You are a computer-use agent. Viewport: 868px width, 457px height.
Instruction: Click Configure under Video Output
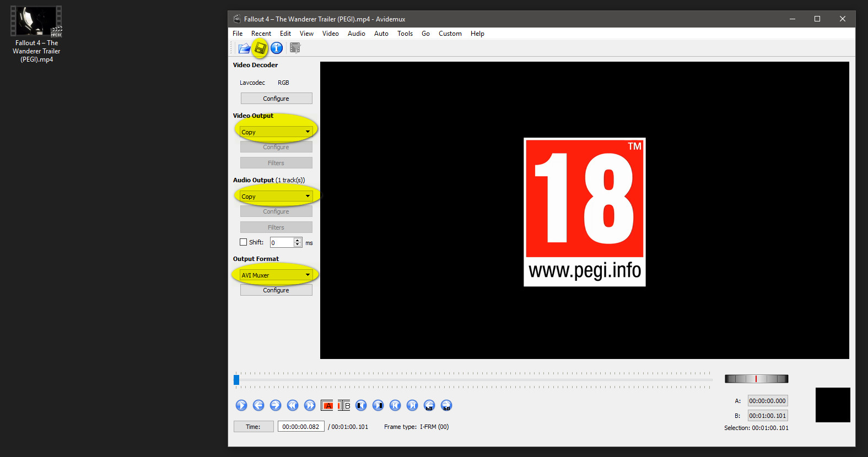(x=276, y=147)
